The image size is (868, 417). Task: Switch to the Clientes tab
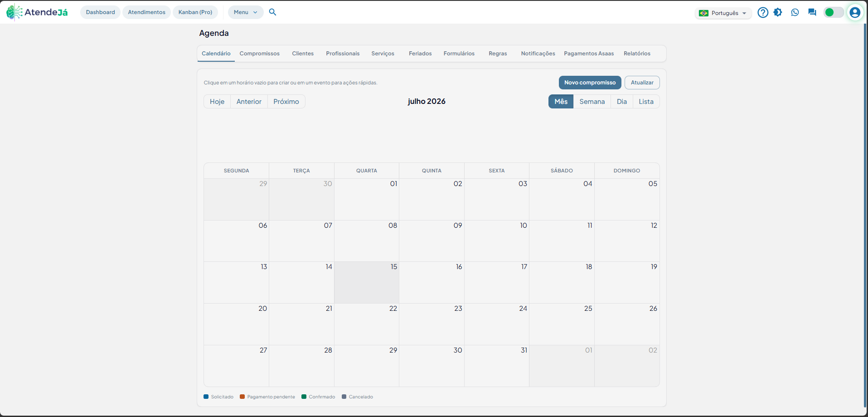pos(303,54)
